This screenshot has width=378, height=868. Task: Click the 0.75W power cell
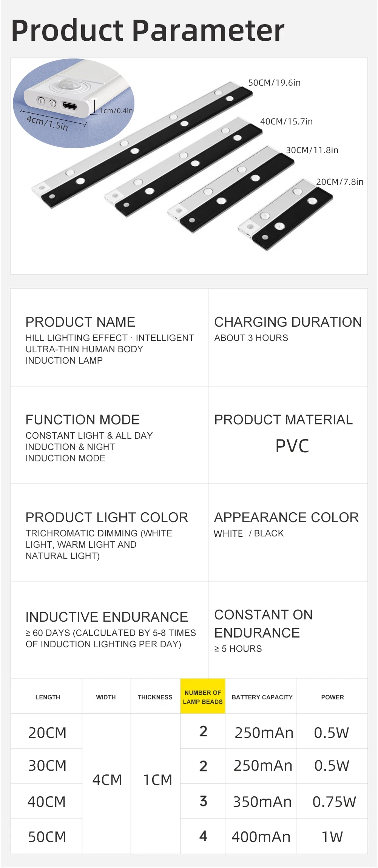tap(334, 802)
